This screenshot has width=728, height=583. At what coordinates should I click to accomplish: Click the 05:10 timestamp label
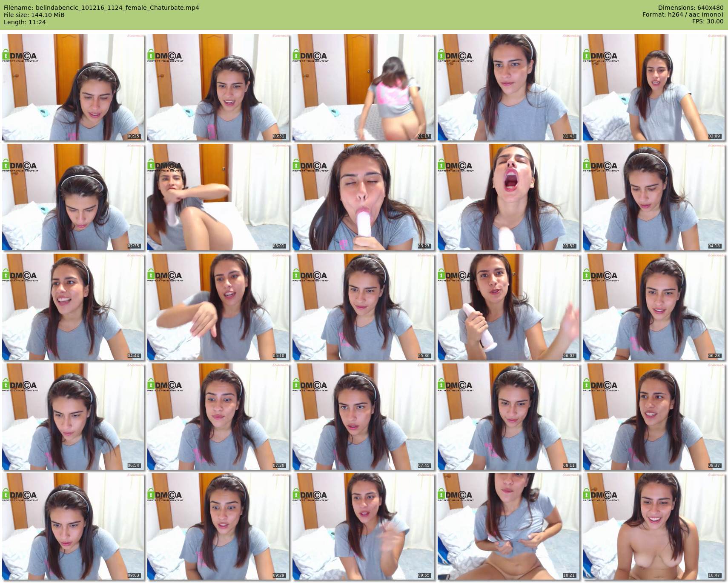278,356
